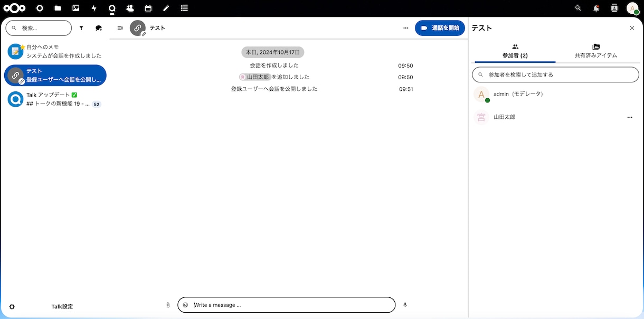The image size is (644, 319).
Task: Record a voice message with microphone
Action: point(405,305)
